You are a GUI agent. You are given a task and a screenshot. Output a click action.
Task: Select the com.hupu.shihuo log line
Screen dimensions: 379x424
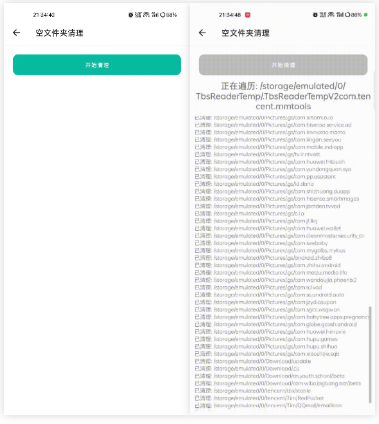[x=266, y=346]
